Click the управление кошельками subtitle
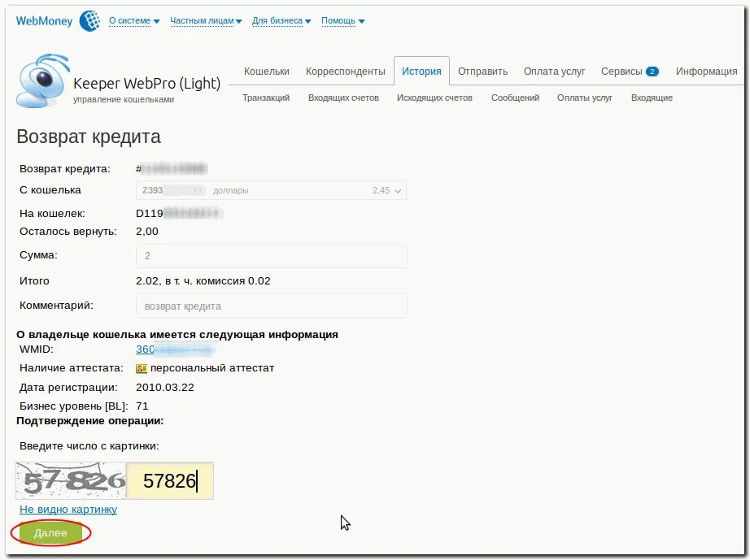 pos(124,99)
